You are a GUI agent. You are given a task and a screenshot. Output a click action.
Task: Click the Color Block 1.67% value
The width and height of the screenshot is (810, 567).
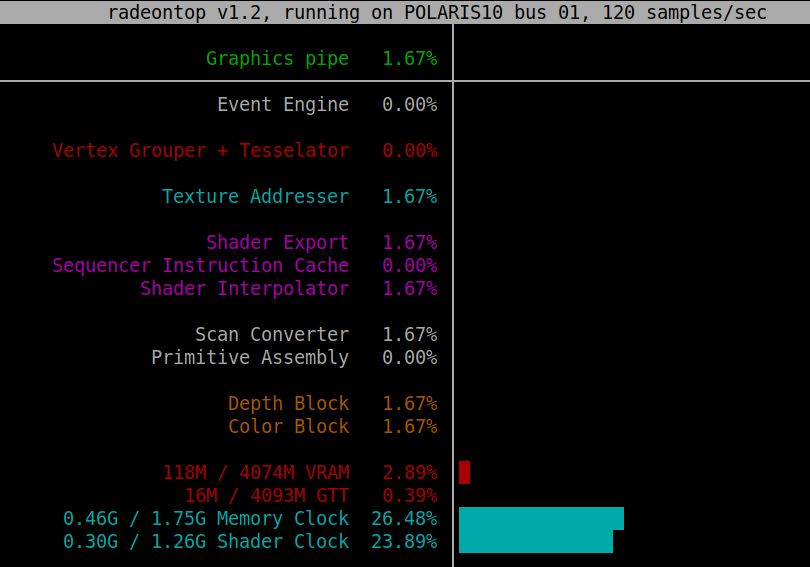(x=410, y=427)
